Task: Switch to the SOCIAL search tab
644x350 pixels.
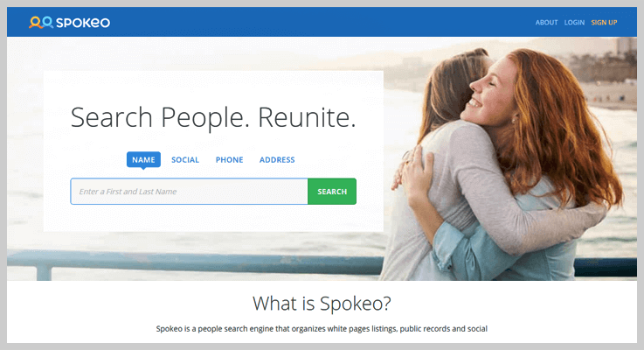Action: coord(185,159)
